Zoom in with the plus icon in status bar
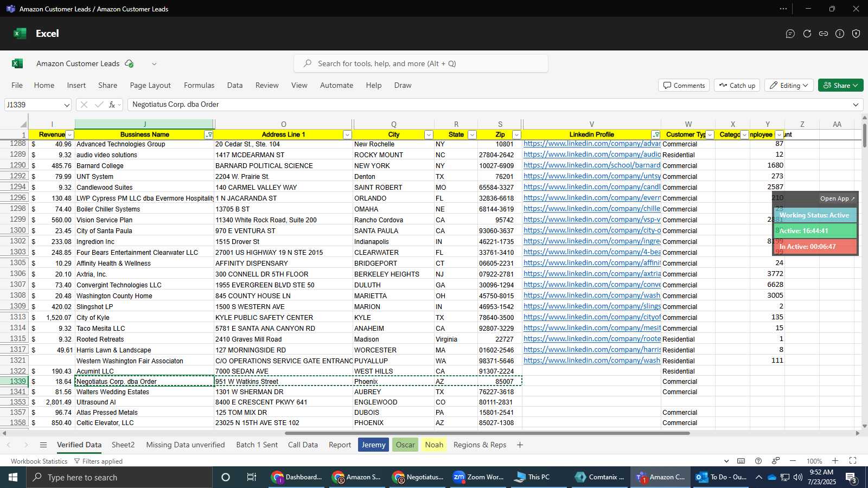The height and width of the screenshot is (488, 868). (x=835, y=461)
